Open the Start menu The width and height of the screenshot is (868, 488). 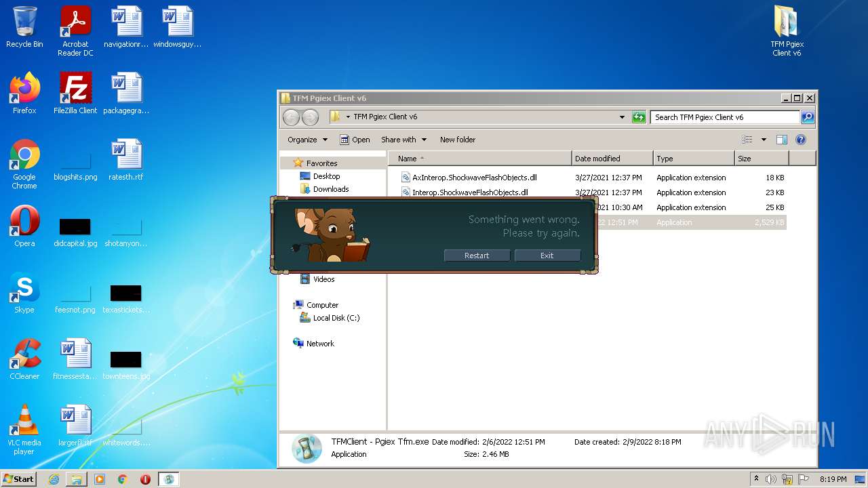tap(19, 479)
